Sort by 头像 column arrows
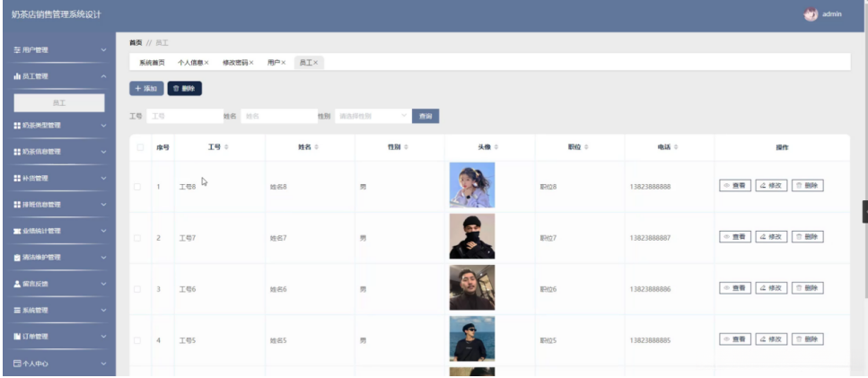This screenshot has width=868, height=378. tap(496, 147)
